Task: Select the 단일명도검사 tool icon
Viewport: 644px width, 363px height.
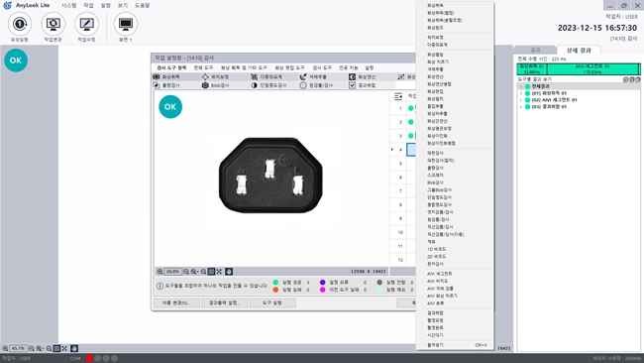Action: pos(255,85)
